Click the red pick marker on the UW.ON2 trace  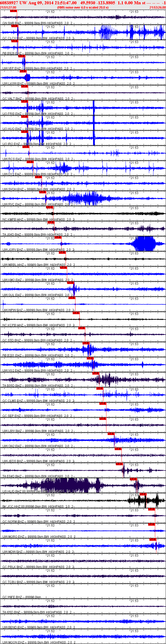[111, 434]
